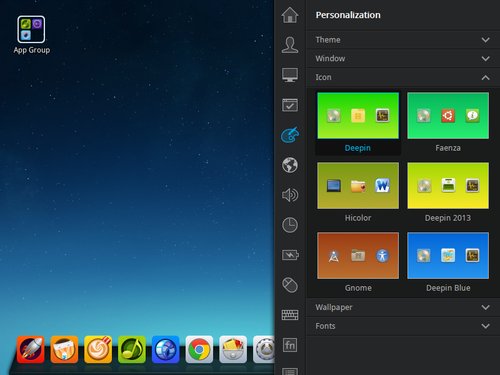
Task: Click the Deepin Blue name label
Action: click(x=448, y=288)
